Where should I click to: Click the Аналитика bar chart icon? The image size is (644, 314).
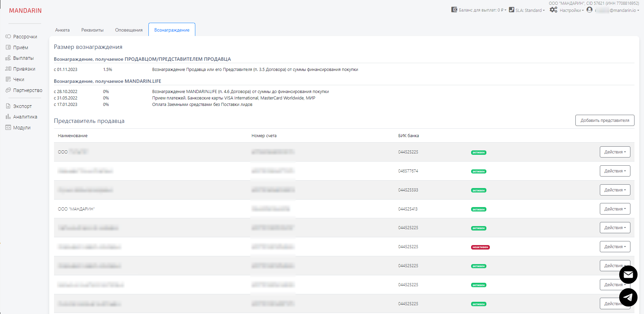pyautogui.click(x=8, y=117)
